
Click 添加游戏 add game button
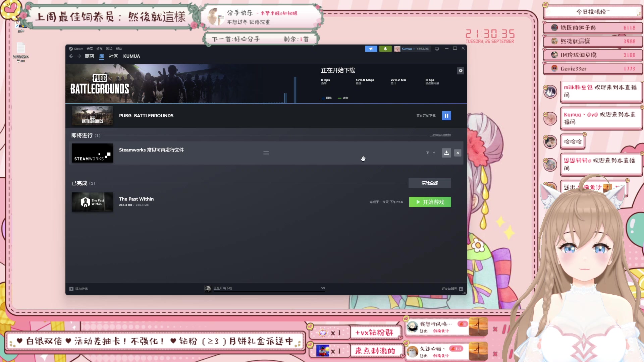[x=78, y=289]
